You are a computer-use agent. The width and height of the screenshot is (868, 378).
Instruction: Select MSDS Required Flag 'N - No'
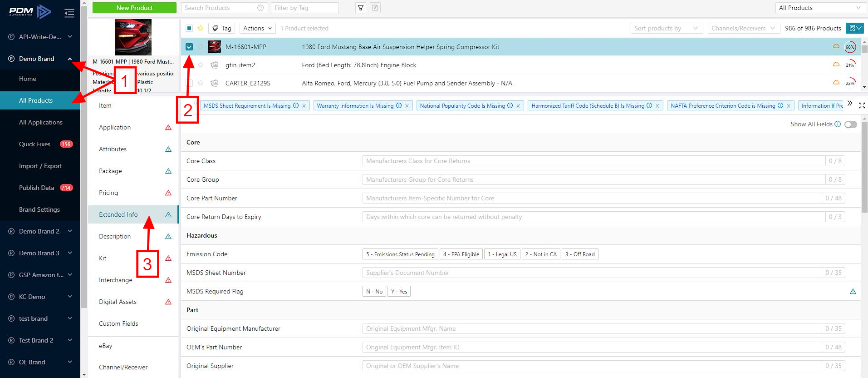coord(374,292)
